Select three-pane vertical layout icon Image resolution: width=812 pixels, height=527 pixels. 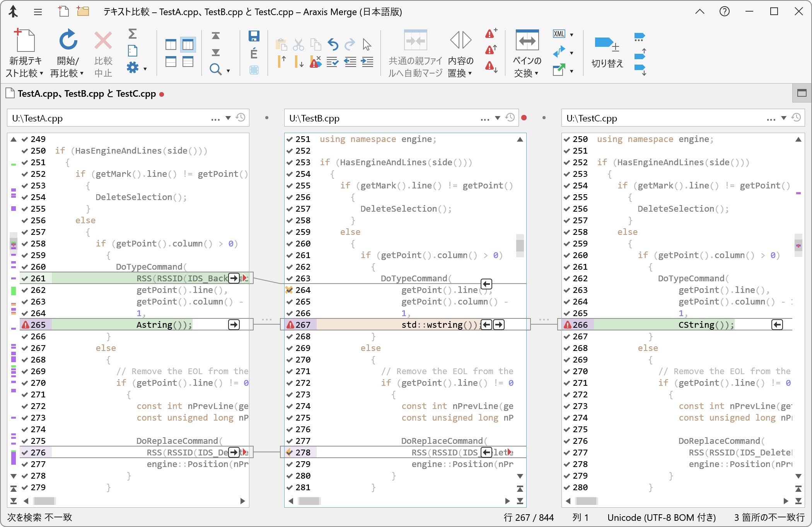coord(188,45)
